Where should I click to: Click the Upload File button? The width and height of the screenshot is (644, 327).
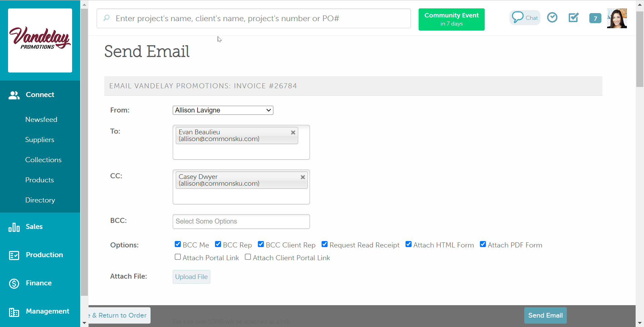191,277
